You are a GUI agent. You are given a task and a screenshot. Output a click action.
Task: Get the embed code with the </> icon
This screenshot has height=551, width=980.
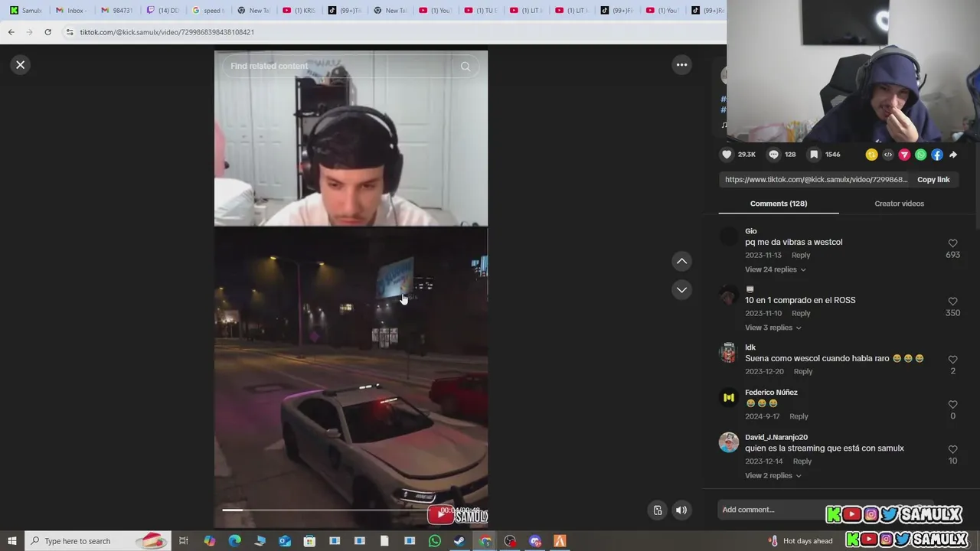click(x=888, y=155)
